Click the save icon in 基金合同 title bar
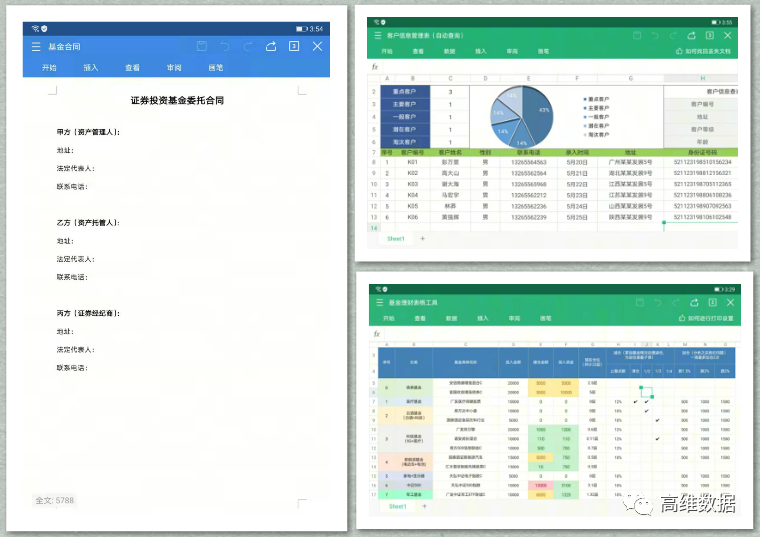 [202, 47]
